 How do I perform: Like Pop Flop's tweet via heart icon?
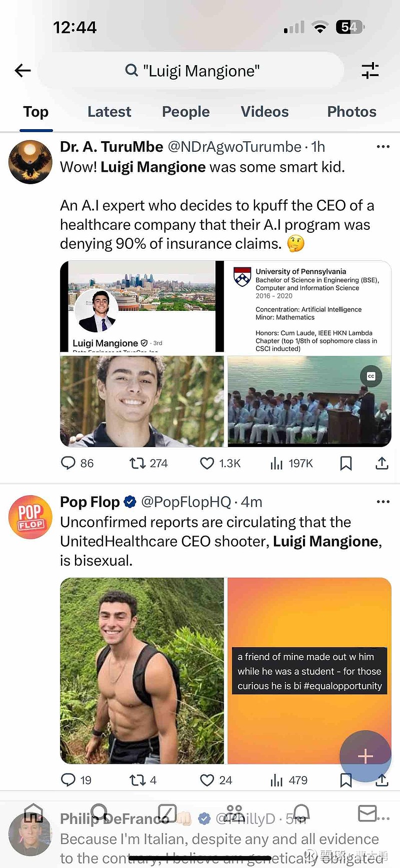click(x=206, y=780)
